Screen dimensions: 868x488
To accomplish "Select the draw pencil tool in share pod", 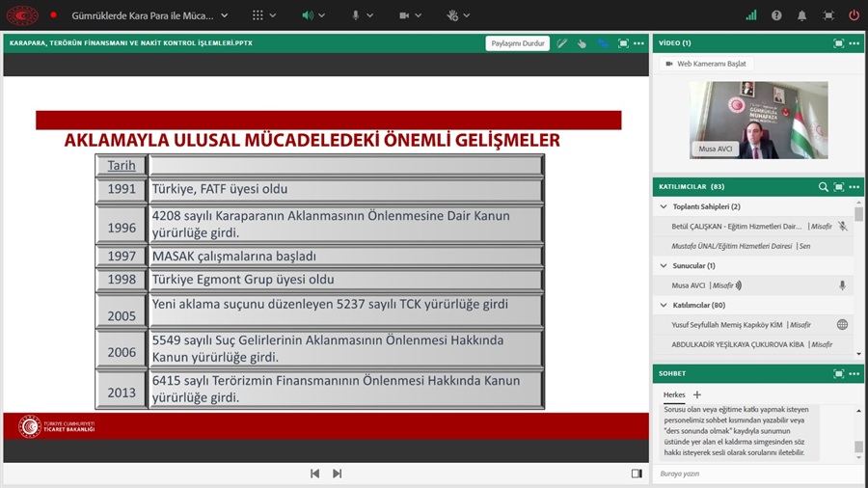I will coord(562,43).
